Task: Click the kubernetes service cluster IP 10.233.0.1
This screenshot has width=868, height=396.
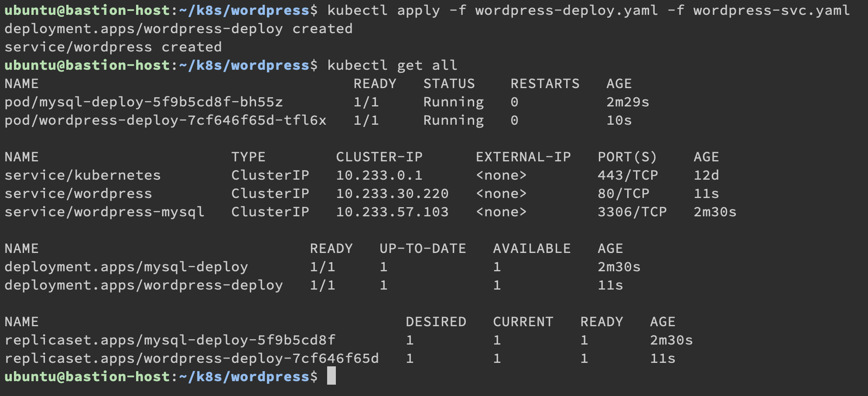Action: pyautogui.click(x=379, y=175)
